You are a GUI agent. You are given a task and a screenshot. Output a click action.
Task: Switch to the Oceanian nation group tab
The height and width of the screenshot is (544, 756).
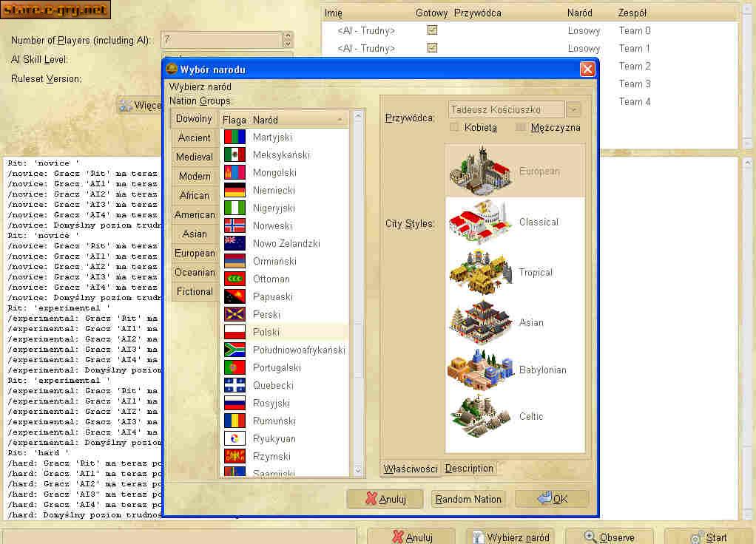194,272
